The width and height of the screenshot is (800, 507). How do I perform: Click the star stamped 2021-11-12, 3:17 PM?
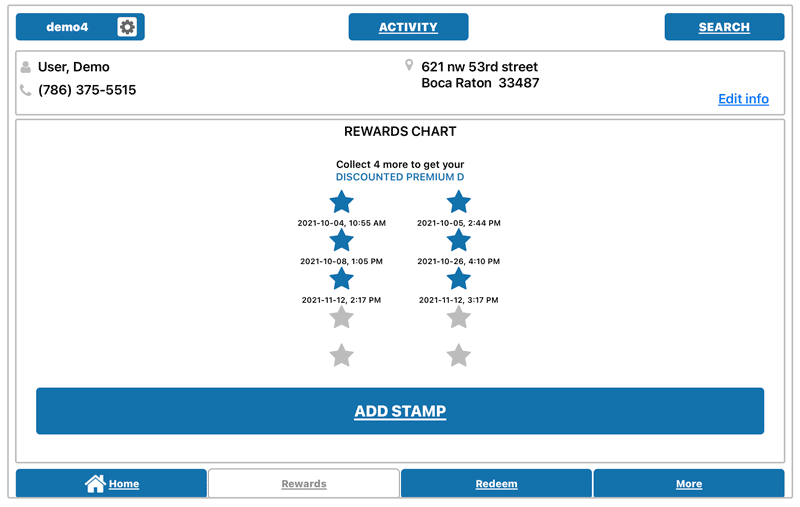(458, 279)
